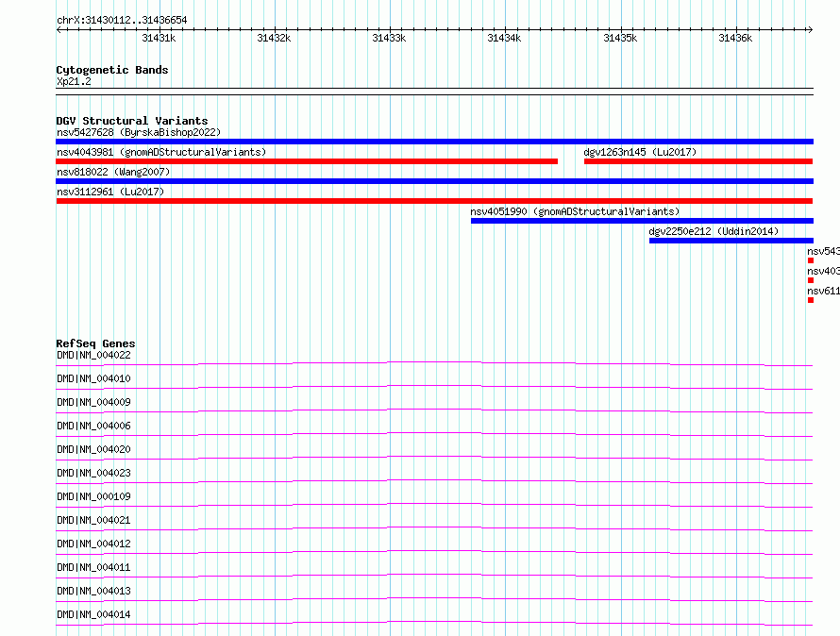Click the 31434k ruler tick label
Viewport: 840px width, 636px height.
504,38
